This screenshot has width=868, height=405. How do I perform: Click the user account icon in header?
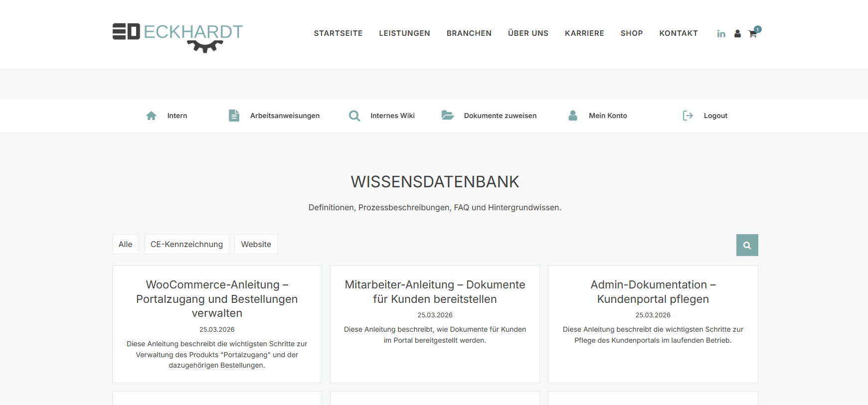click(x=737, y=34)
